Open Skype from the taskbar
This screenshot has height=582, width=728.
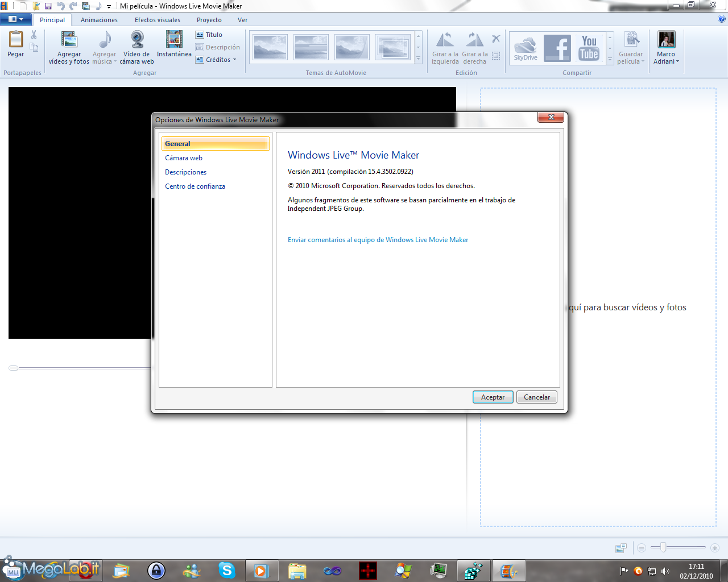(226, 570)
